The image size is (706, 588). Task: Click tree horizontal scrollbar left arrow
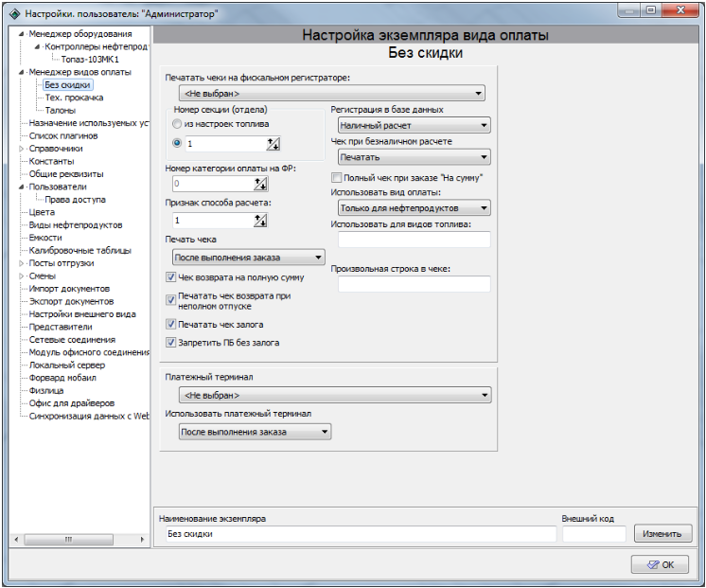17,540
